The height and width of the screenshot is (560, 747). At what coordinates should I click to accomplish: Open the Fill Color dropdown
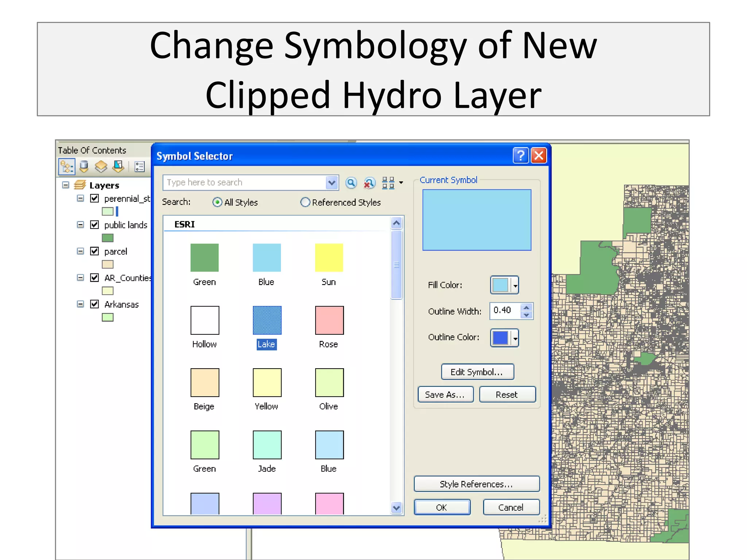tap(515, 285)
